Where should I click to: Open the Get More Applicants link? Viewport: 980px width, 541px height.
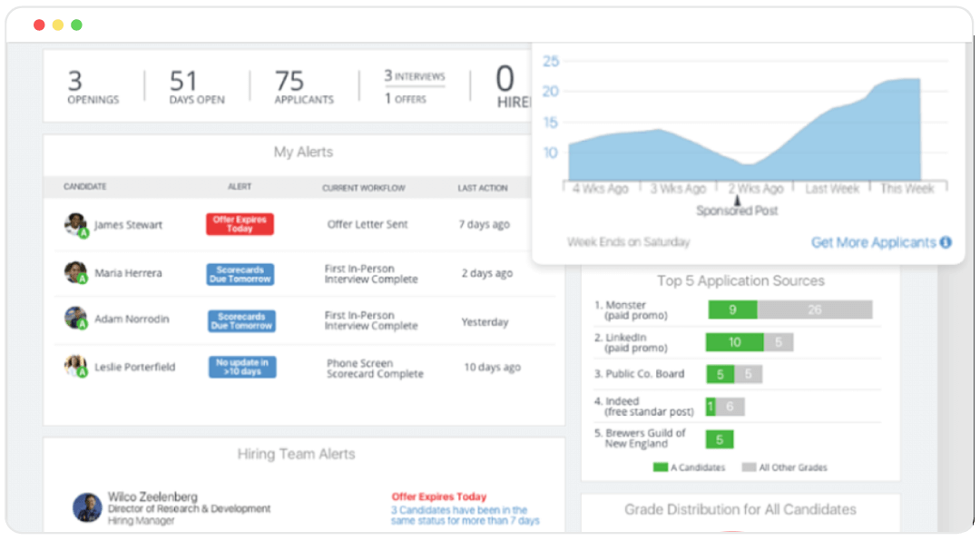pos(874,242)
